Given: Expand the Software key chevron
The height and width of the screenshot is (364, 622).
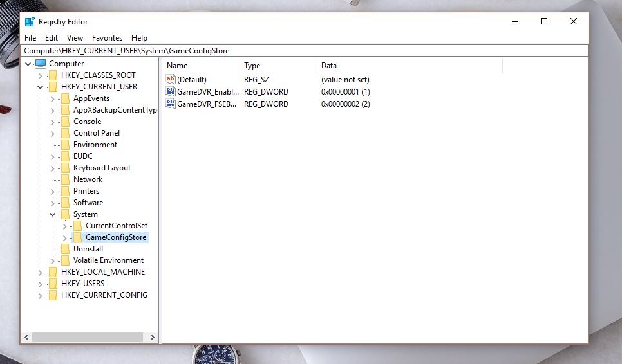Looking at the screenshot, I should [52, 203].
